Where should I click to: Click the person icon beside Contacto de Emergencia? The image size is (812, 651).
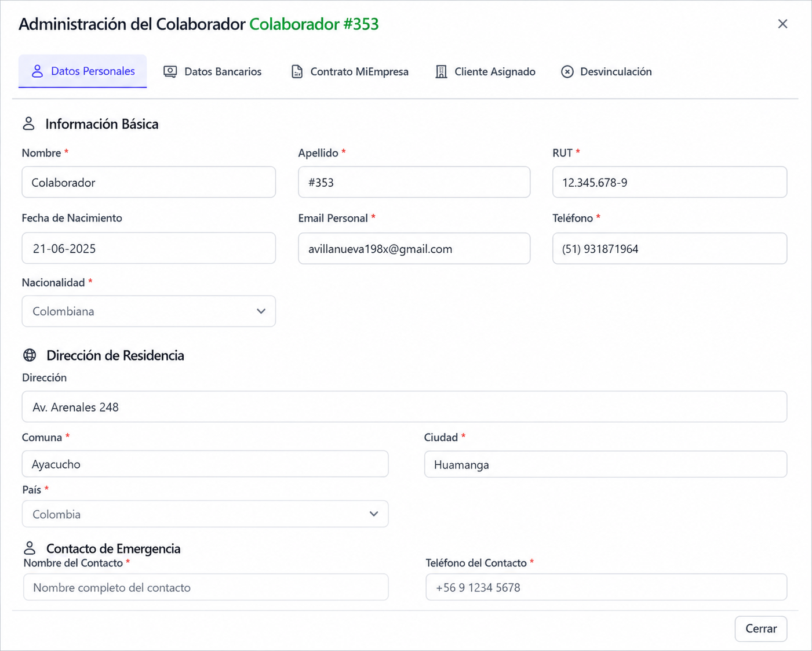pyautogui.click(x=30, y=548)
